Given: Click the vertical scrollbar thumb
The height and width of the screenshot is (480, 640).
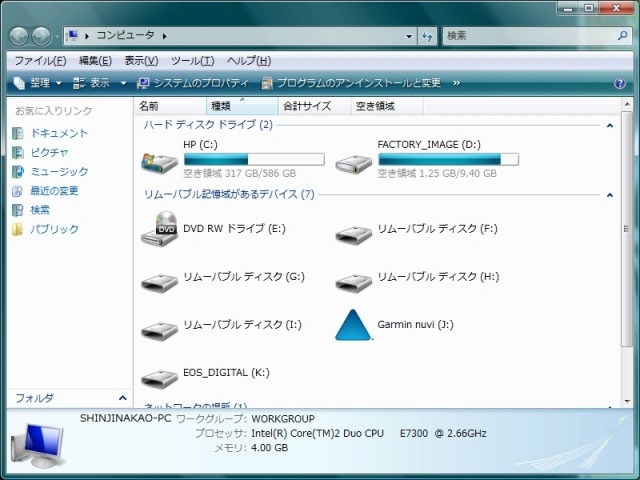Looking at the screenshot, I should point(627,229).
